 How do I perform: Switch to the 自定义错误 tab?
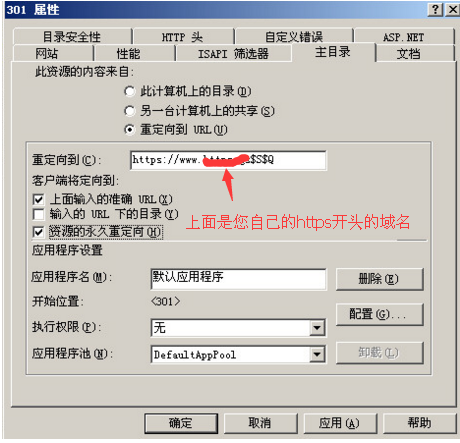tap(294, 37)
